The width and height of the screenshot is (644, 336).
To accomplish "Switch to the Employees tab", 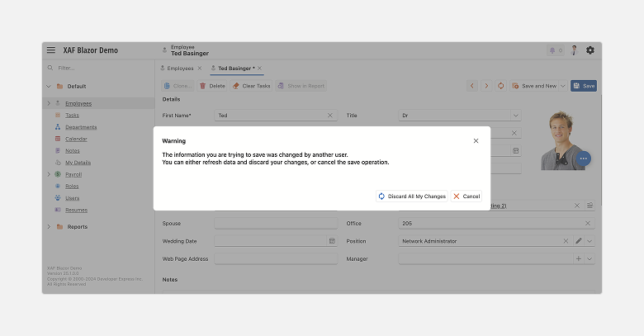I will (x=180, y=69).
